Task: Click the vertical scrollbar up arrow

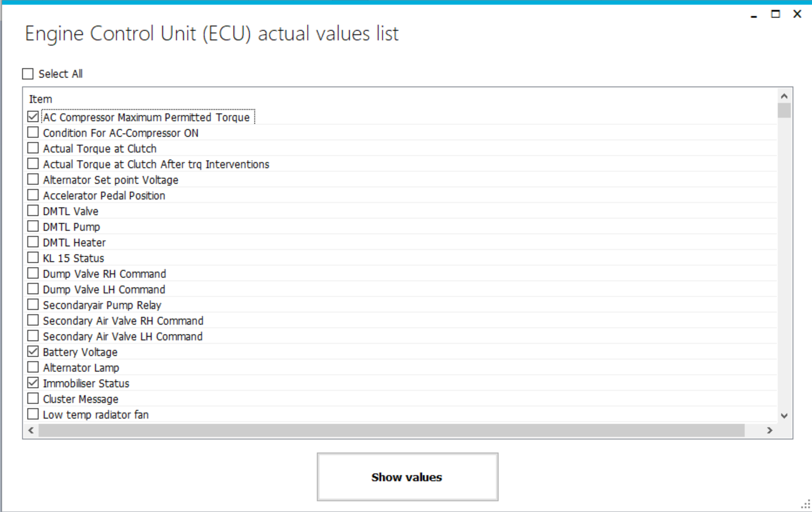Action: [x=784, y=96]
